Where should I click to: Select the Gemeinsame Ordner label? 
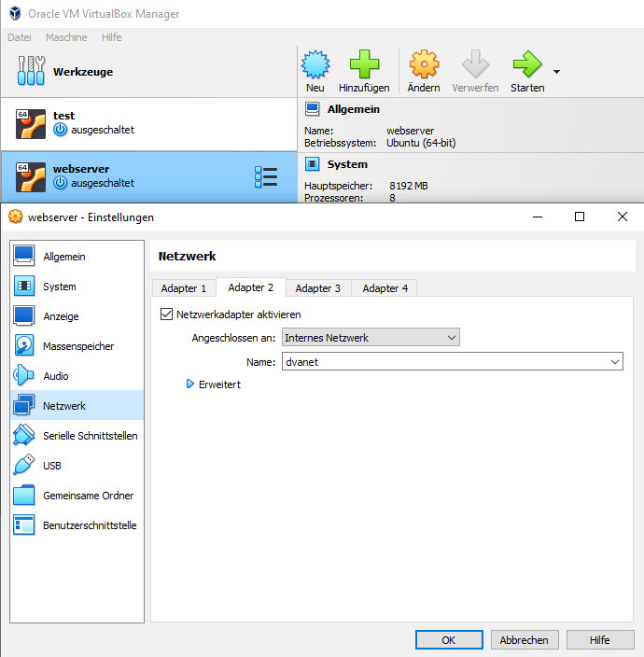(89, 496)
